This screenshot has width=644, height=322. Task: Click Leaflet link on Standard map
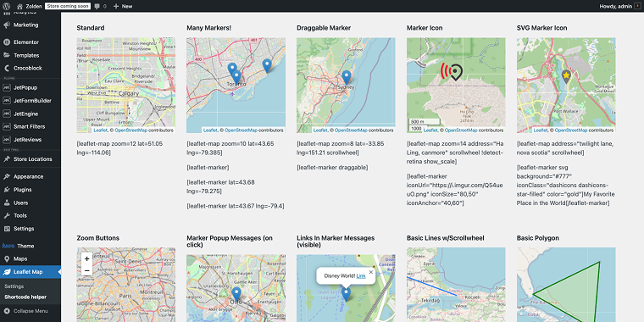coord(100,130)
